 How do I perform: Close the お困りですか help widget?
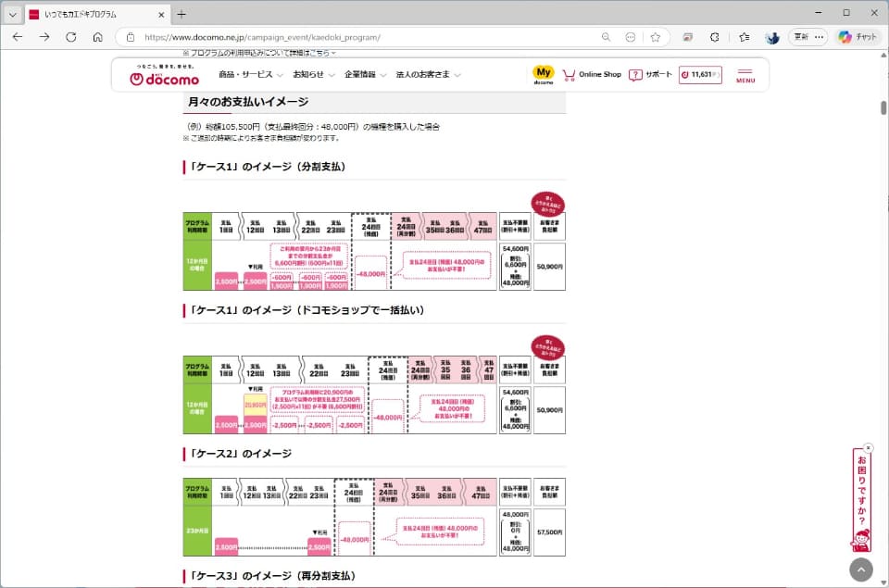(x=868, y=448)
